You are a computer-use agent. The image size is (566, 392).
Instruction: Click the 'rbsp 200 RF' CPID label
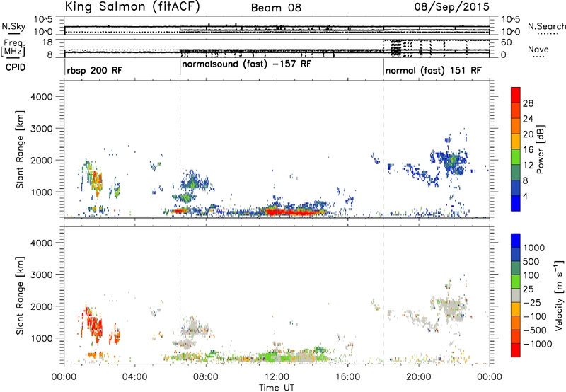pyautogui.click(x=95, y=70)
